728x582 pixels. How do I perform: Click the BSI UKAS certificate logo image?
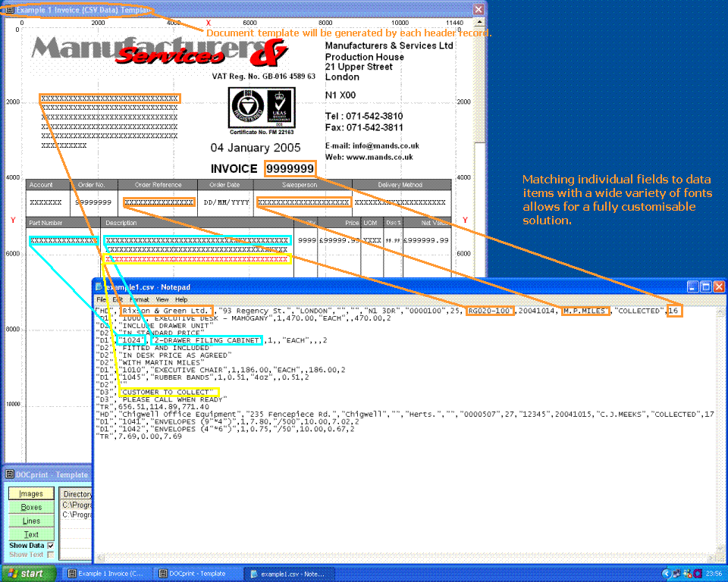[x=262, y=108]
